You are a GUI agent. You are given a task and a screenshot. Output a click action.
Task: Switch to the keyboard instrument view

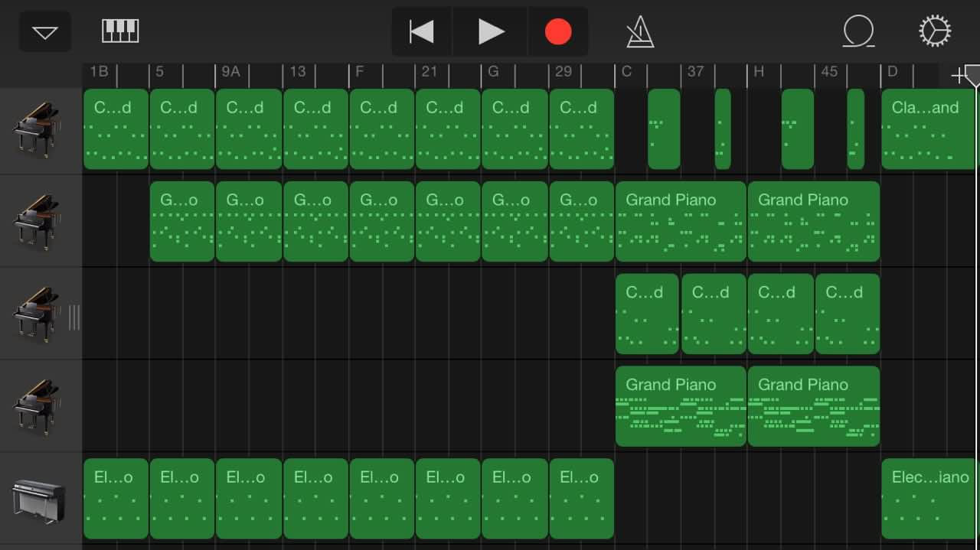pos(120,31)
